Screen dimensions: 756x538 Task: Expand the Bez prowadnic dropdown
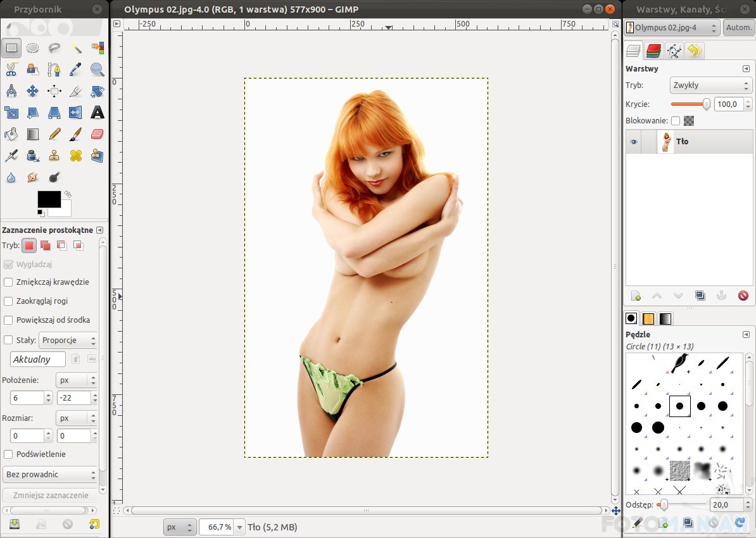click(x=50, y=475)
